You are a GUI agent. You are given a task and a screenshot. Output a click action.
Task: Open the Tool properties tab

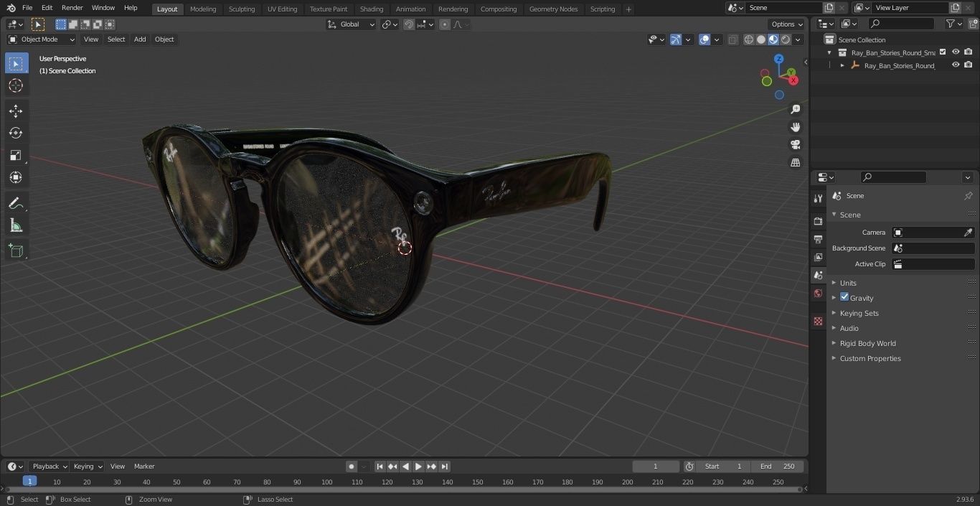pyautogui.click(x=818, y=199)
